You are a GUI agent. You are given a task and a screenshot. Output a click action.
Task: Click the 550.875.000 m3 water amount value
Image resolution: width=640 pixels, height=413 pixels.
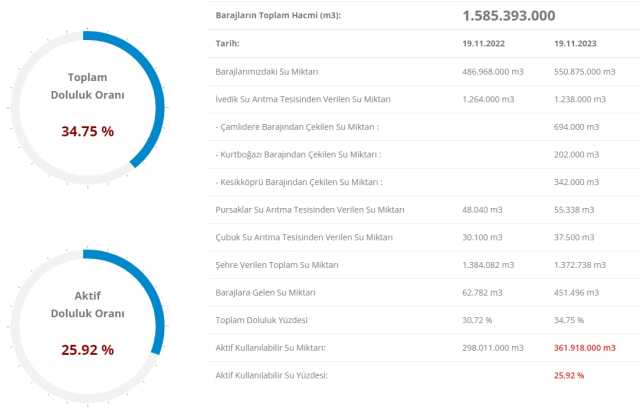click(x=584, y=71)
